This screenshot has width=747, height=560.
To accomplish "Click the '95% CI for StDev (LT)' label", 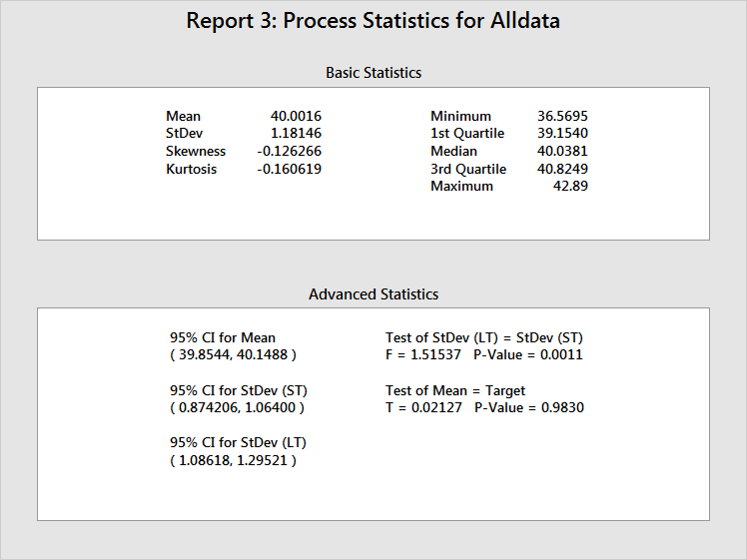I will pyautogui.click(x=237, y=443).
